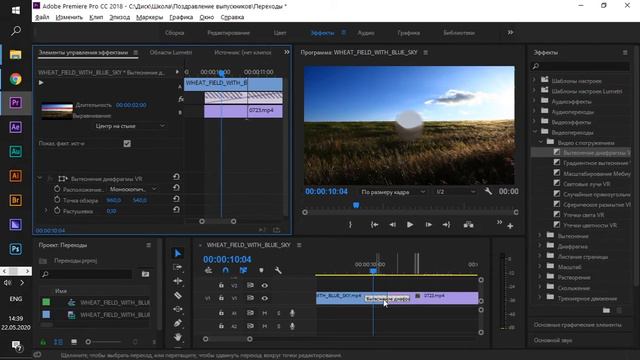Select the Slip tool
The width and height of the screenshot is (640, 360).
point(178,309)
